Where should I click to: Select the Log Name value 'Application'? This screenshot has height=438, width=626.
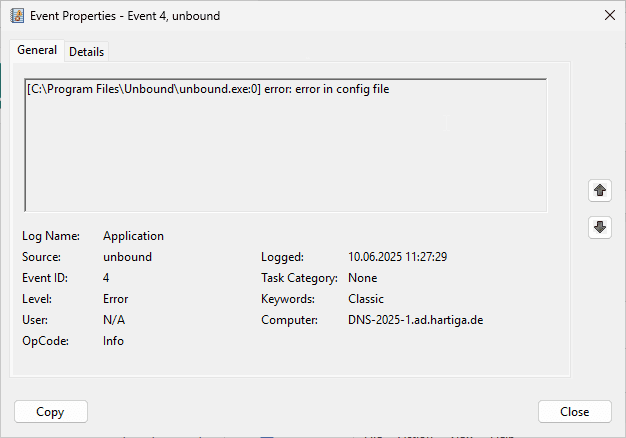coord(133,236)
